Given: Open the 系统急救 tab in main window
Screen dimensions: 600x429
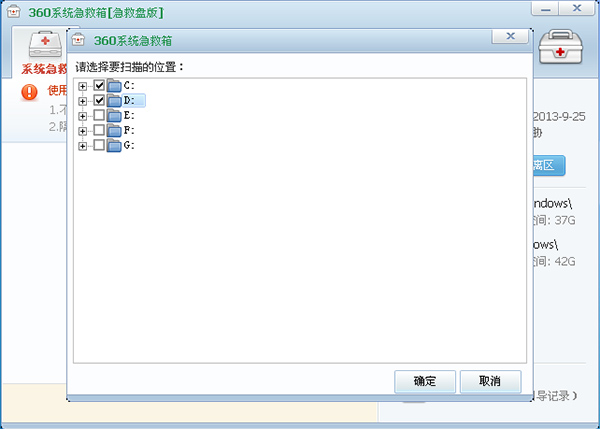Looking at the screenshot, I should [x=40, y=52].
